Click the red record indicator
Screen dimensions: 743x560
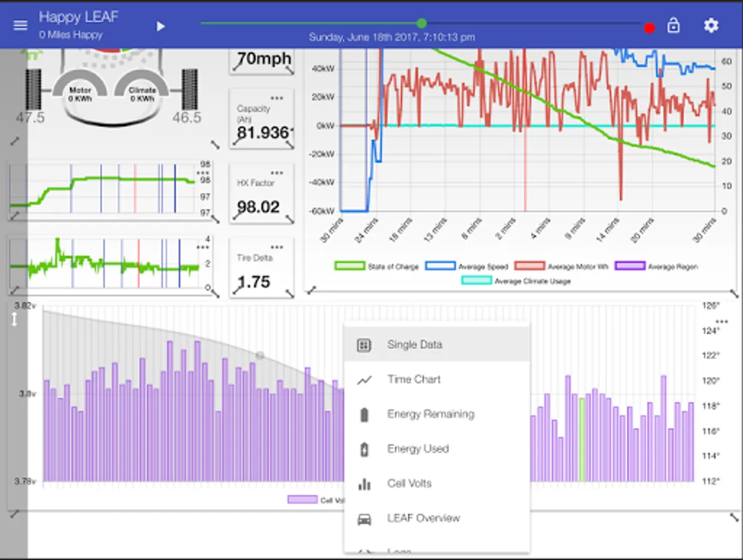coord(649,29)
